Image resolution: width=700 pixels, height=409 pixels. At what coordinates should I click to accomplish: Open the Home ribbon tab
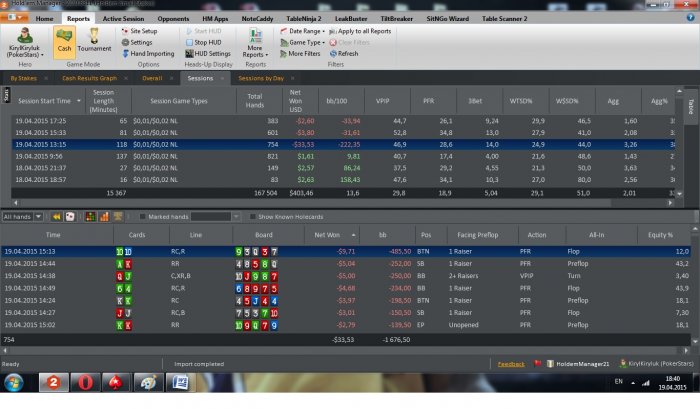point(44,19)
